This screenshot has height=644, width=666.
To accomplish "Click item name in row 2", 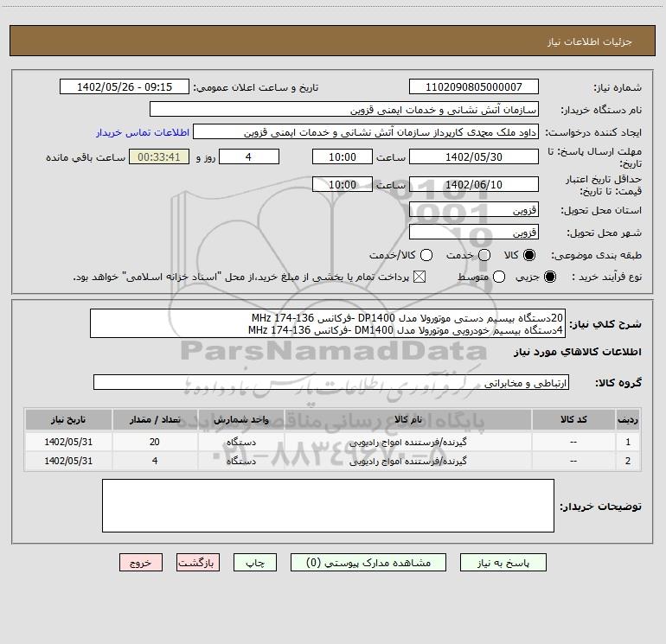I will point(407,461).
